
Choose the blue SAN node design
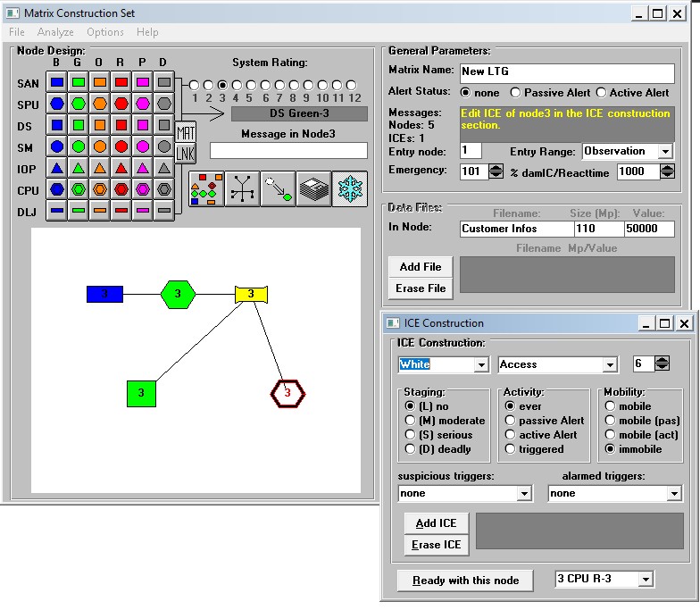tap(57, 82)
